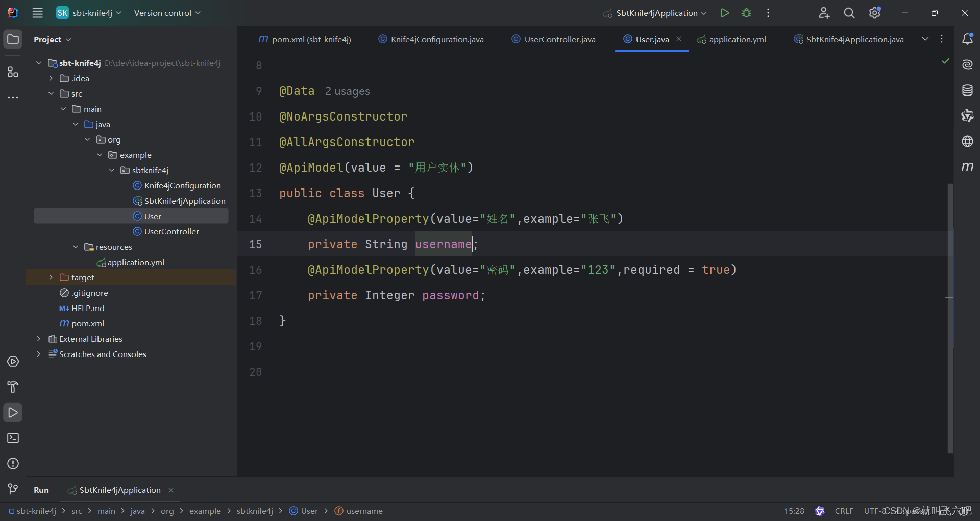Open the AI Assistant panel
Screen dimensions: 980x521
coord(968,64)
